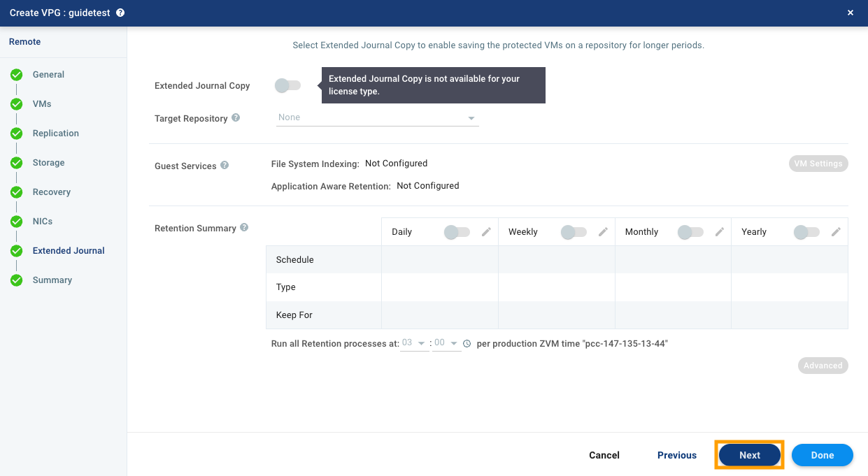Proceed with the Next button

point(750,455)
